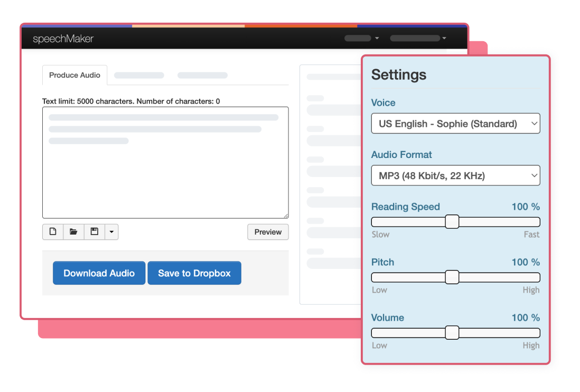The height and width of the screenshot is (392, 580).
Task: Click the floppy disk save icon
Action: click(x=95, y=232)
